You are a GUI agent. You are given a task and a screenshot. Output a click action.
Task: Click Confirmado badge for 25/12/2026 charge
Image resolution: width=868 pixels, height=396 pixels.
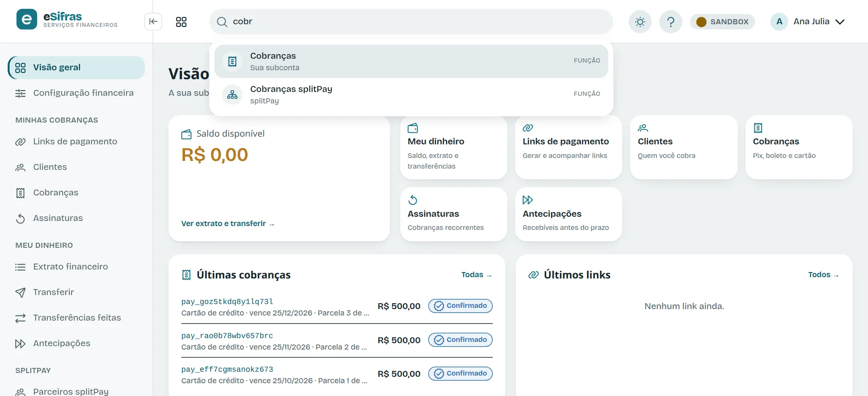pos(460,306)
